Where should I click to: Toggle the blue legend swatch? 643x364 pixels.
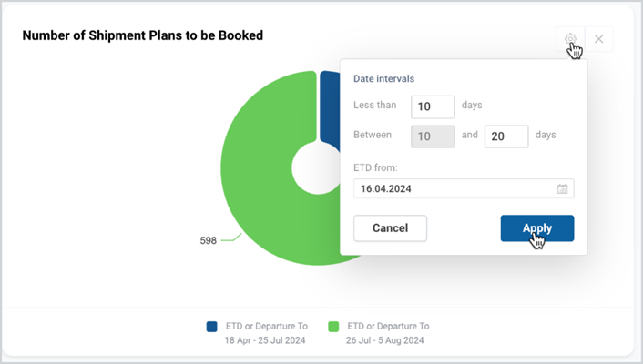coord(211,327)
